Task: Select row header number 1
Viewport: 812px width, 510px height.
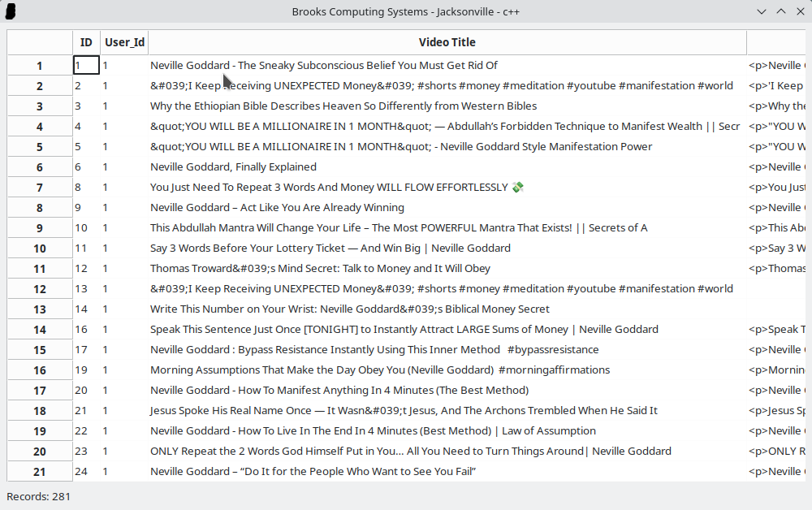Action: tap(40, 66)
